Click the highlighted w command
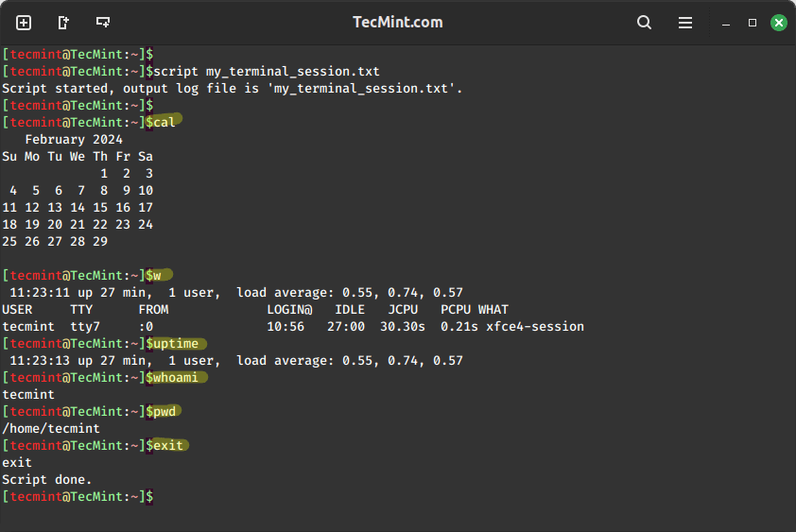This screenshot has width=796, height=532. pyautogui.click(x=157, y=275)
